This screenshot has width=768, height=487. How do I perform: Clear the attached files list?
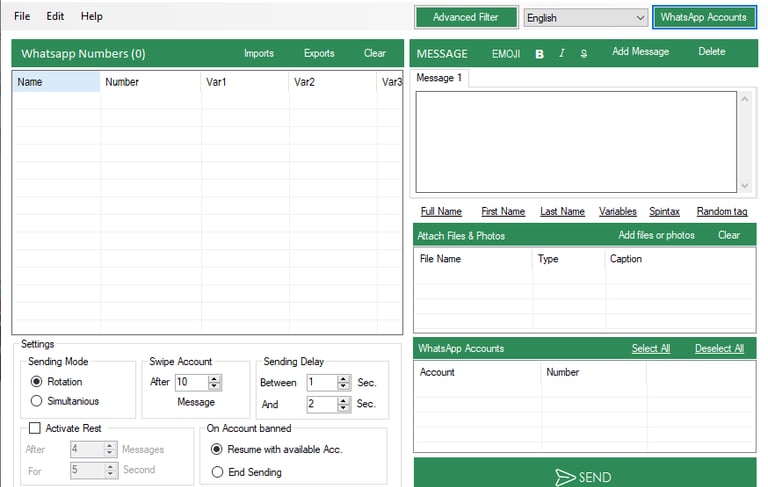(729, 235)
